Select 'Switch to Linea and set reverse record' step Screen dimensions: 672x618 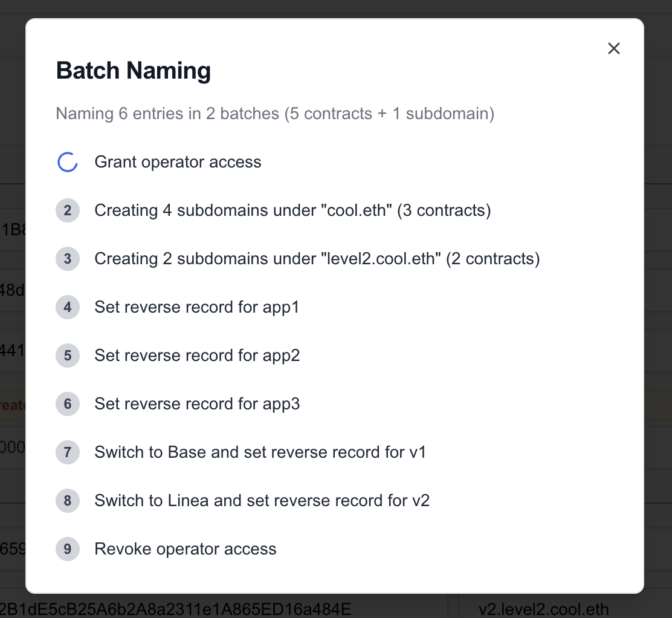[x=262, y=501]
